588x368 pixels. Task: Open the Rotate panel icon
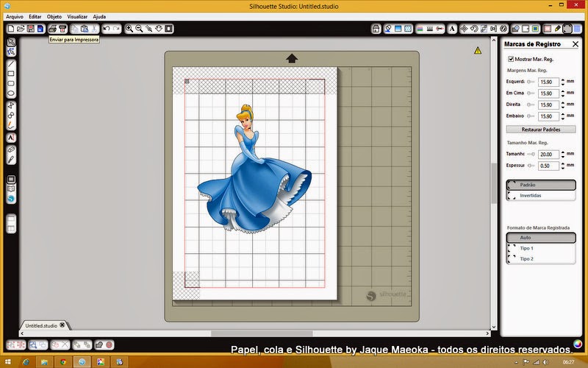click(x=474, y=29)
